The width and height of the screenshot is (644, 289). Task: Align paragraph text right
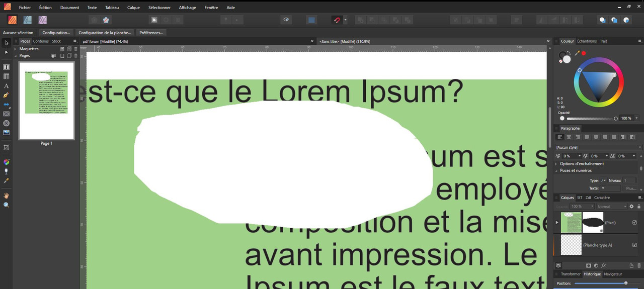click(x=578, y=137)
